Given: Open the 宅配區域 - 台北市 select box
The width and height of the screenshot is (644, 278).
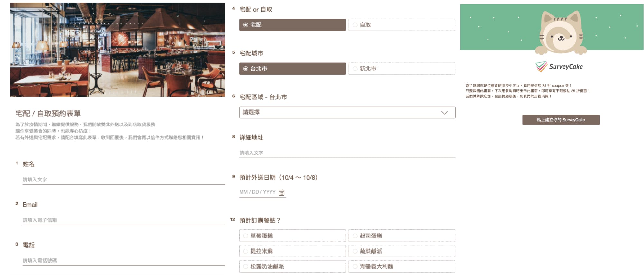Looking at the screenshot, I should [x=347, y=113].
